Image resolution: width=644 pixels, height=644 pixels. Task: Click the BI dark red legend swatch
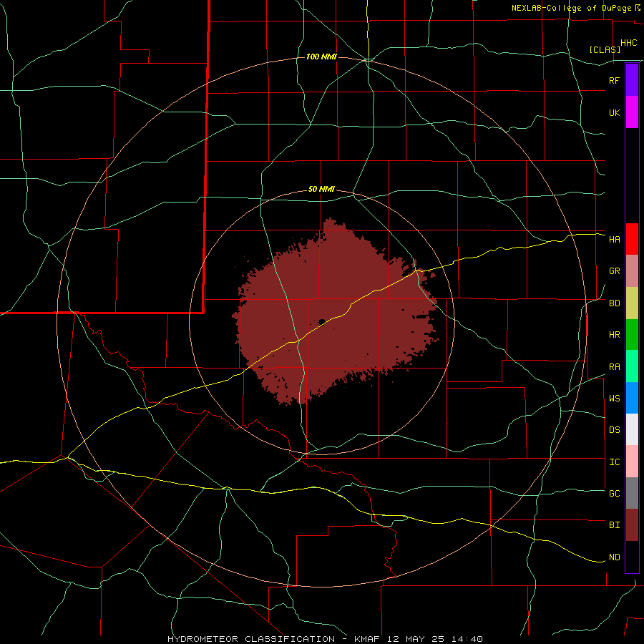click(632, 525)
